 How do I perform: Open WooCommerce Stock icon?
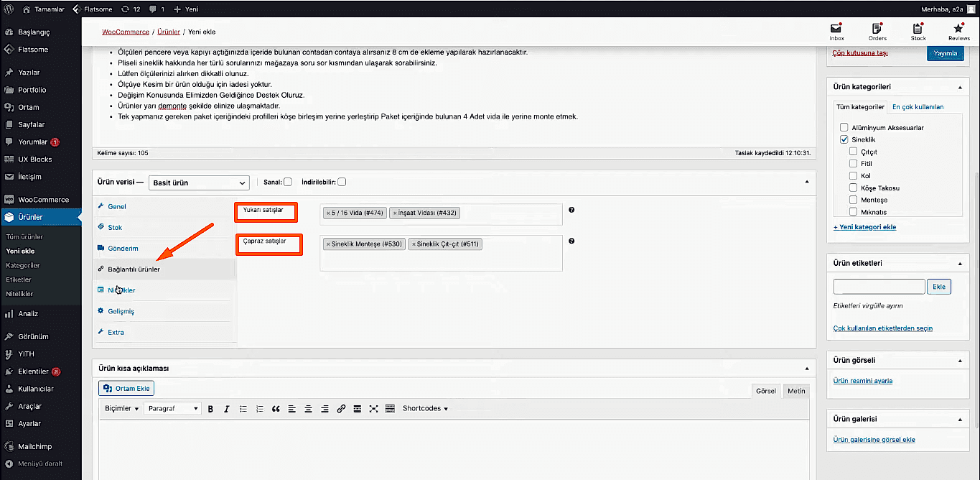click(x=918, y=32)
